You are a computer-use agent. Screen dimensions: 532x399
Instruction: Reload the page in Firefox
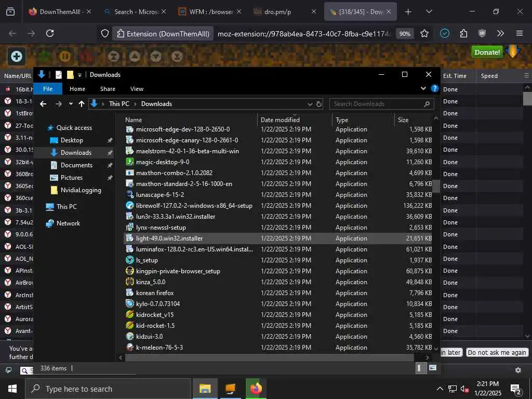click(50, 33)
